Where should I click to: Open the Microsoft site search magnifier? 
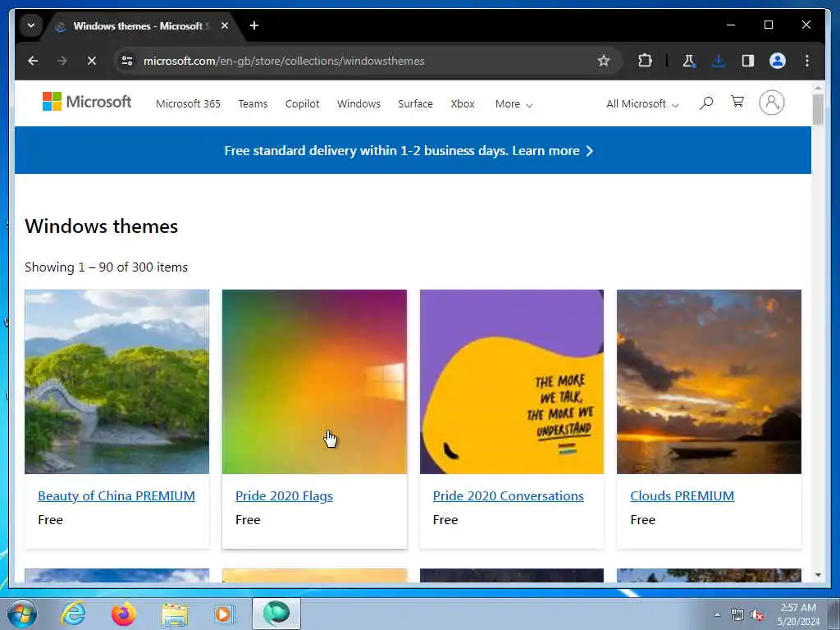pyautogui.click(x=706, y=103)
